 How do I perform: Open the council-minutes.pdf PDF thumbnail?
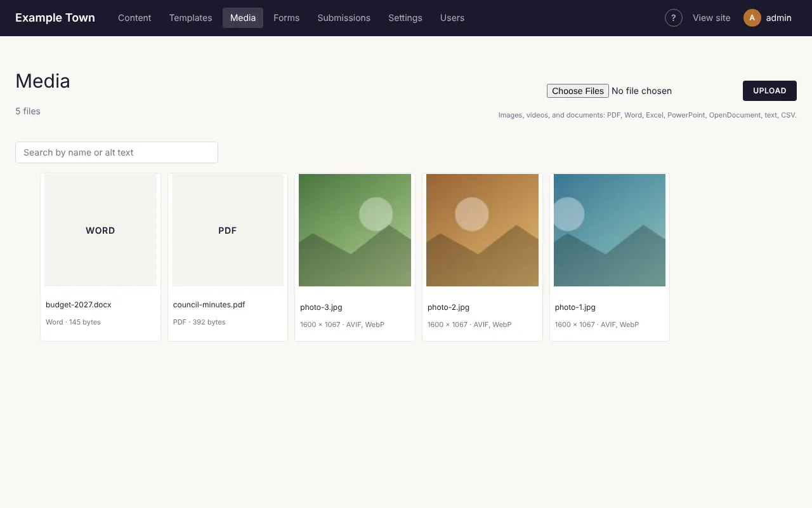tap(228, 230)
